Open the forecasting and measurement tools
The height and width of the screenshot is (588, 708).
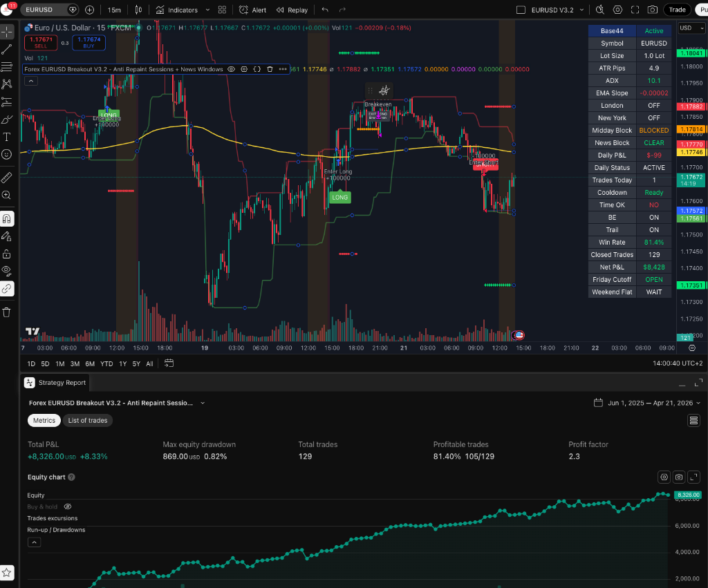coord(7,102)
